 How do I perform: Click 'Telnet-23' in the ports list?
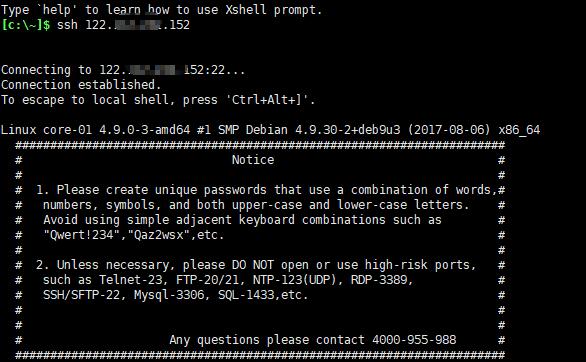(131, 280)
